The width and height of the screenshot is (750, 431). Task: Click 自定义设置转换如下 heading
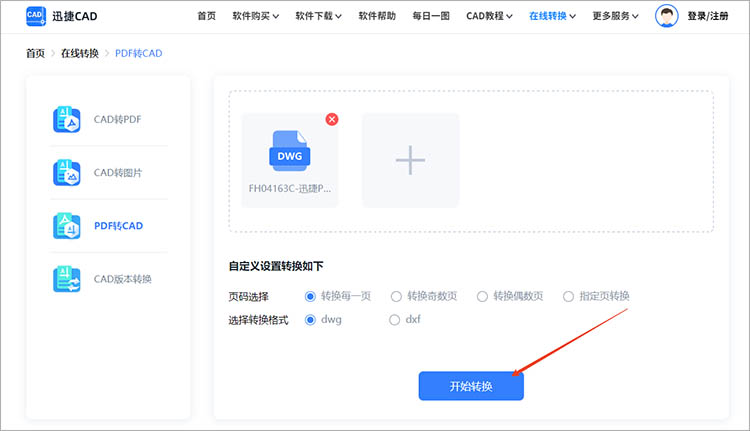(276, 265)
